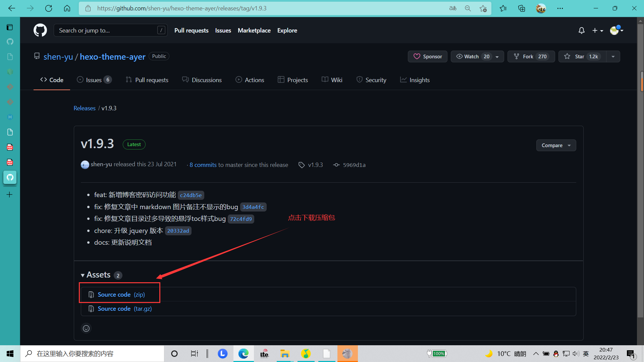Click the browser home icon
The image size is (644, 362).
click(x=67, y=8)
